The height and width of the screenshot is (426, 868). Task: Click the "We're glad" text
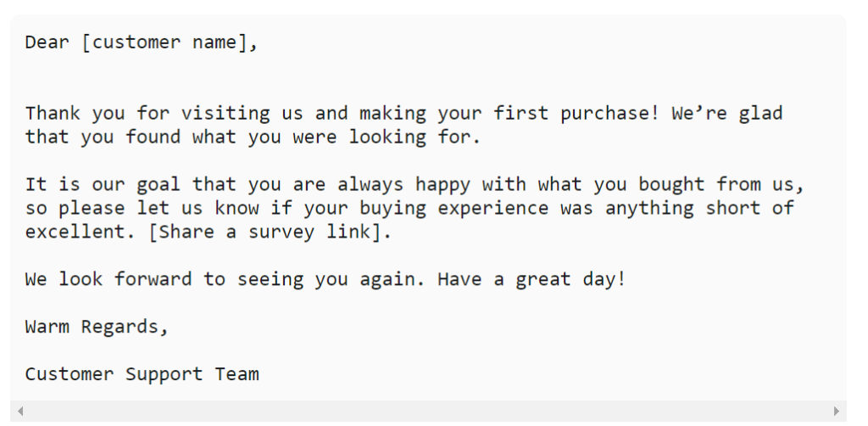click(727, 114)
